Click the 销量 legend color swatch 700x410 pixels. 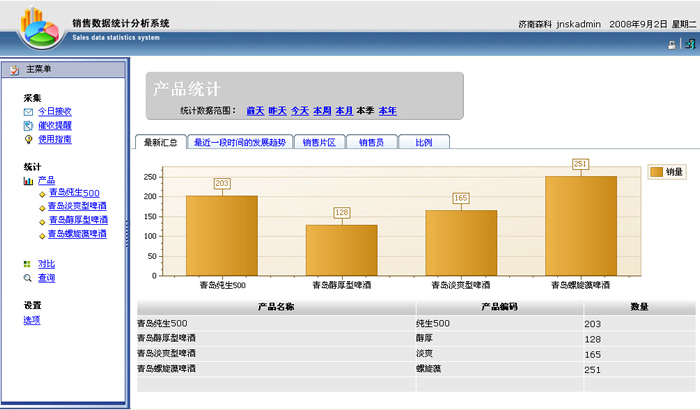click(656, 172)
